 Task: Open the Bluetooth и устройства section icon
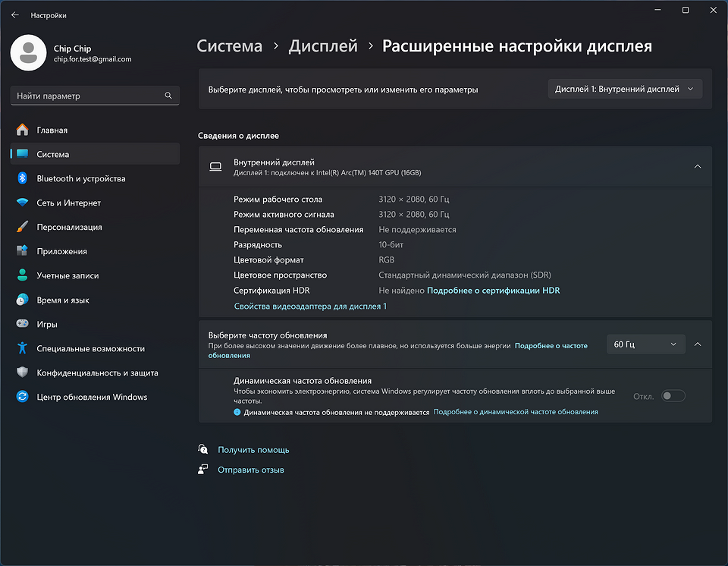[x=23, y=178]
